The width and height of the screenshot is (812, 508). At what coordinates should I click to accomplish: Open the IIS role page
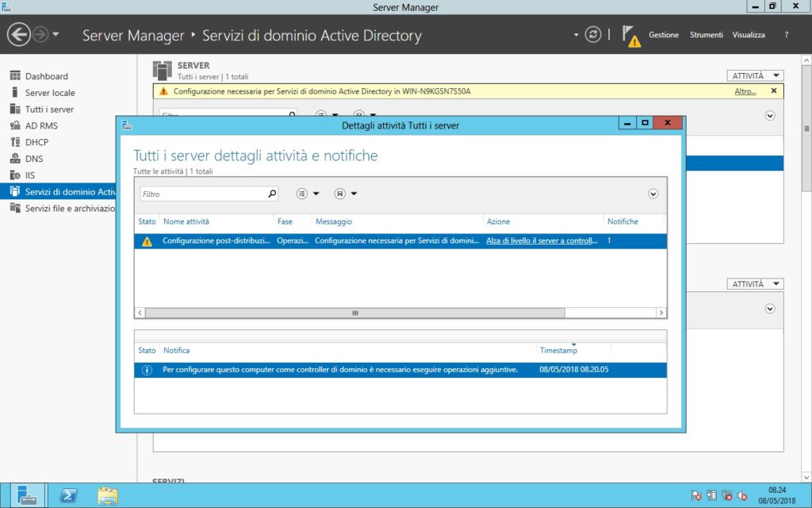(x=29, y=175)
